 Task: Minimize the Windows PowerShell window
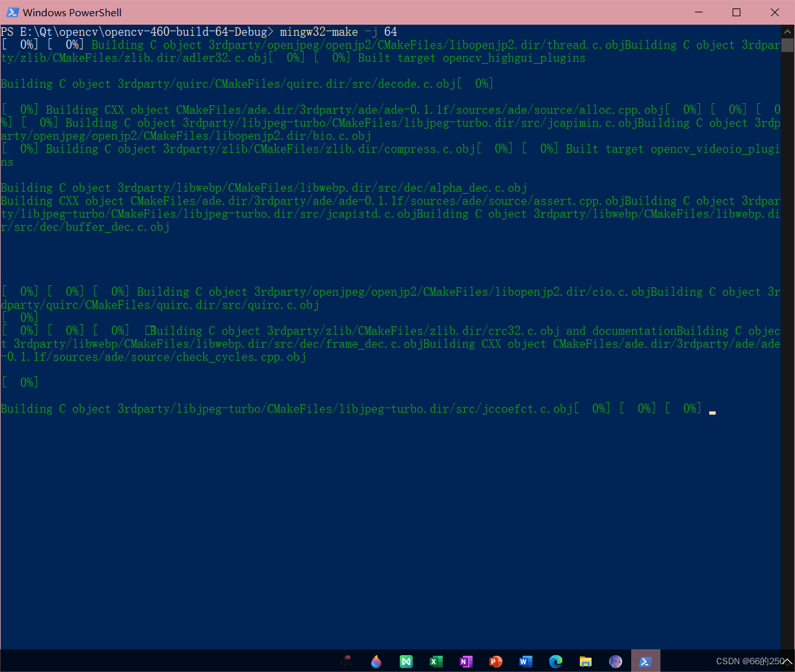698,12
